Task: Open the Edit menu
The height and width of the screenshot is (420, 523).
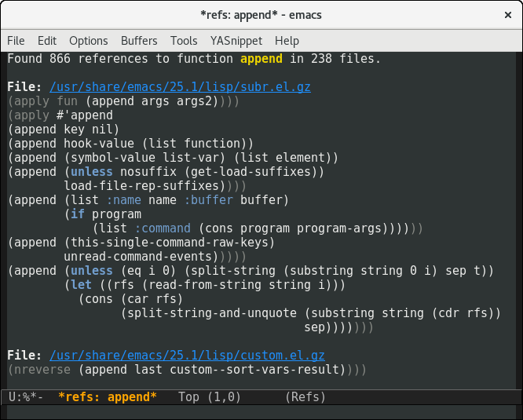Action: click(x=47, y=41)
